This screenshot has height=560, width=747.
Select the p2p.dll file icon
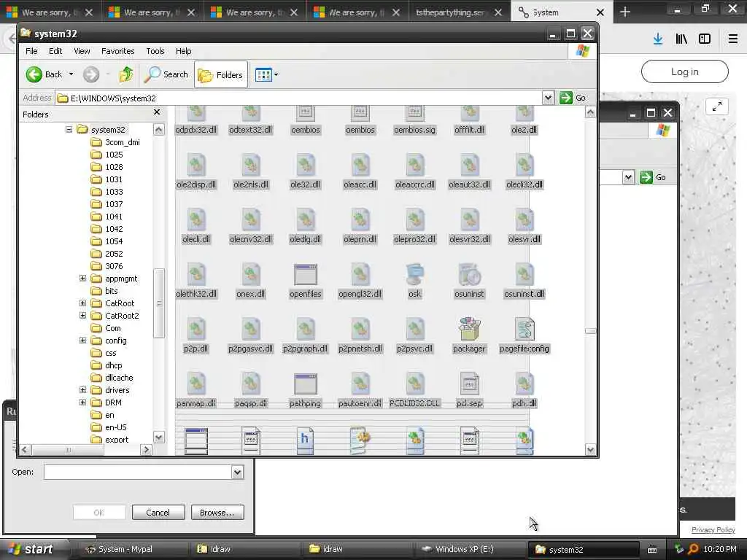(x=196, y=330)
